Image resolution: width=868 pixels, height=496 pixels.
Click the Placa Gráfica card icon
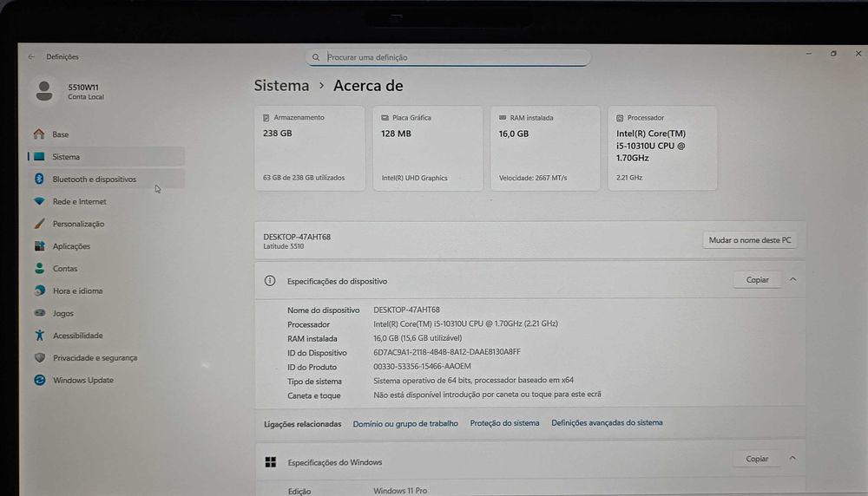[x=385, y=118]
